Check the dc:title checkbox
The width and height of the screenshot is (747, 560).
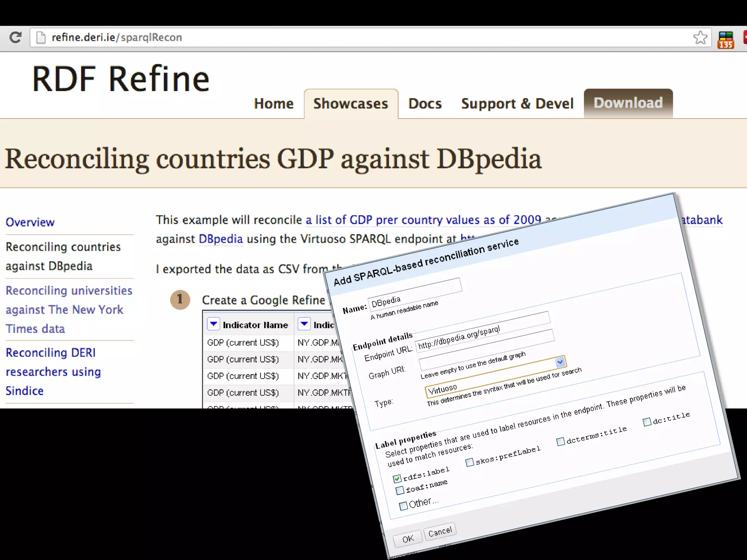tap(647, 422)
